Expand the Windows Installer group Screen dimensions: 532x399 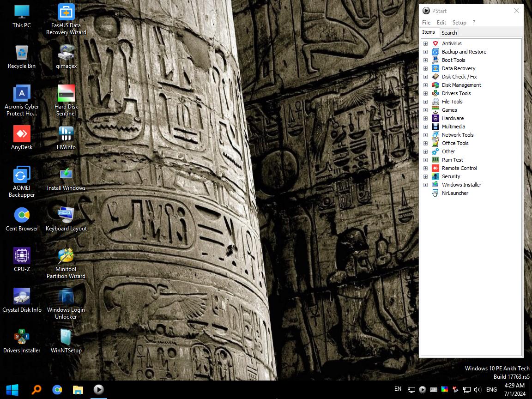click(425, 185)
